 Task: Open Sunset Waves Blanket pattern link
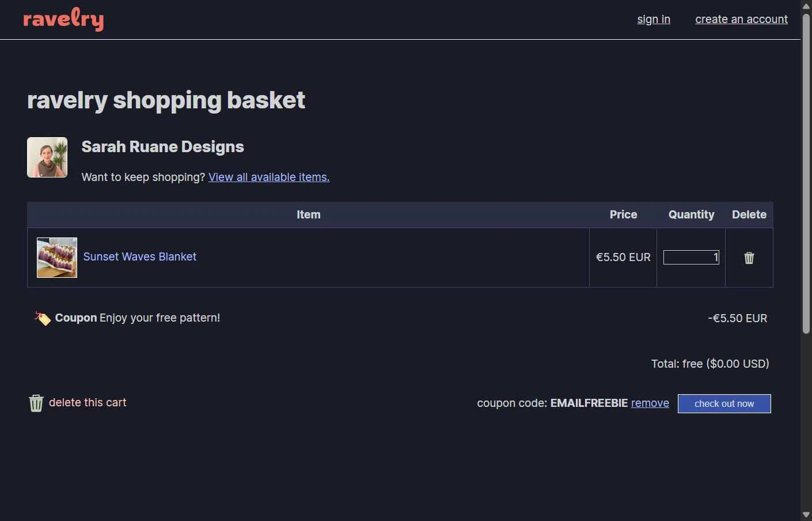click(x=140, y=256)
